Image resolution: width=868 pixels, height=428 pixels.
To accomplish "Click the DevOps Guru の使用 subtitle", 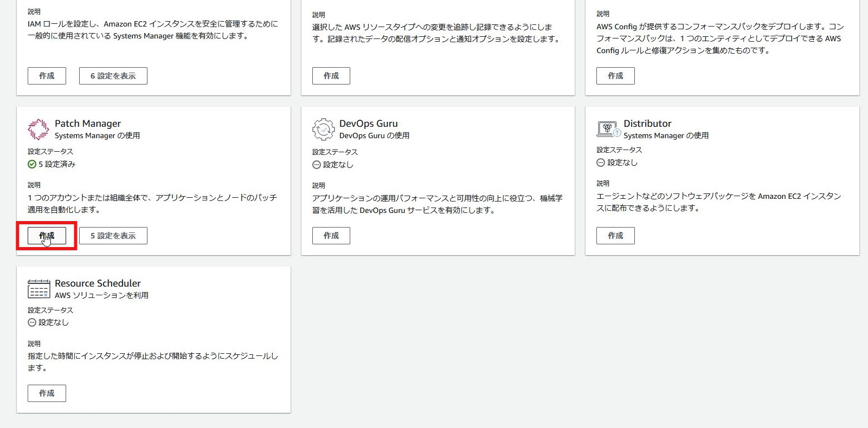I will point(374,135).
